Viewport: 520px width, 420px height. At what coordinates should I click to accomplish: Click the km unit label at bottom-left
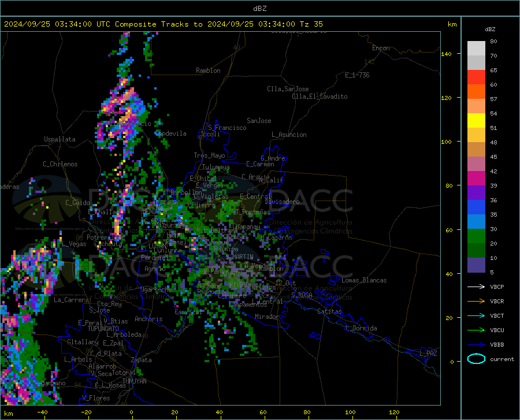pos(8,414)
